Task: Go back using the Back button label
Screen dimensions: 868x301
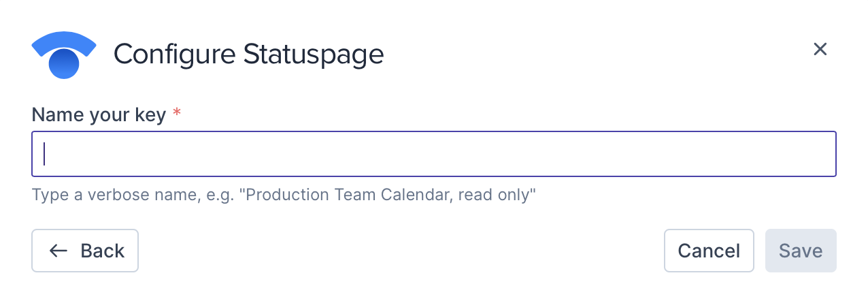Action: coord(102,251)
